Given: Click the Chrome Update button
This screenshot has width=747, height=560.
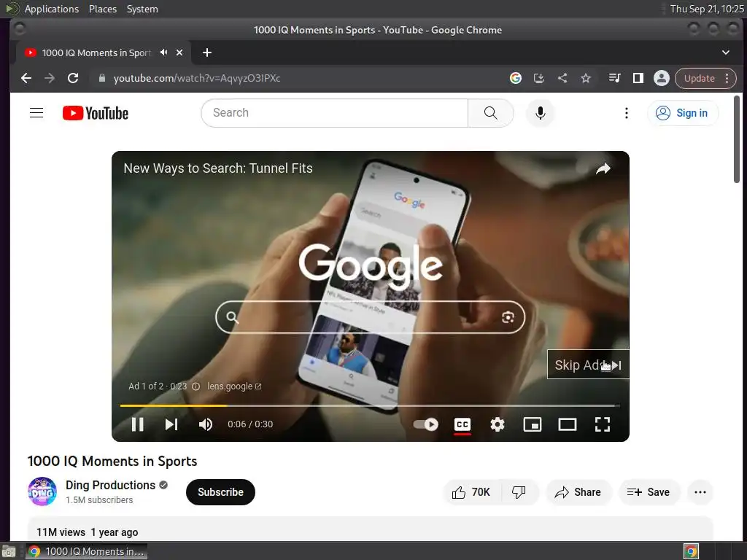Looking at the screenshot, I should (x=700, y=78).
